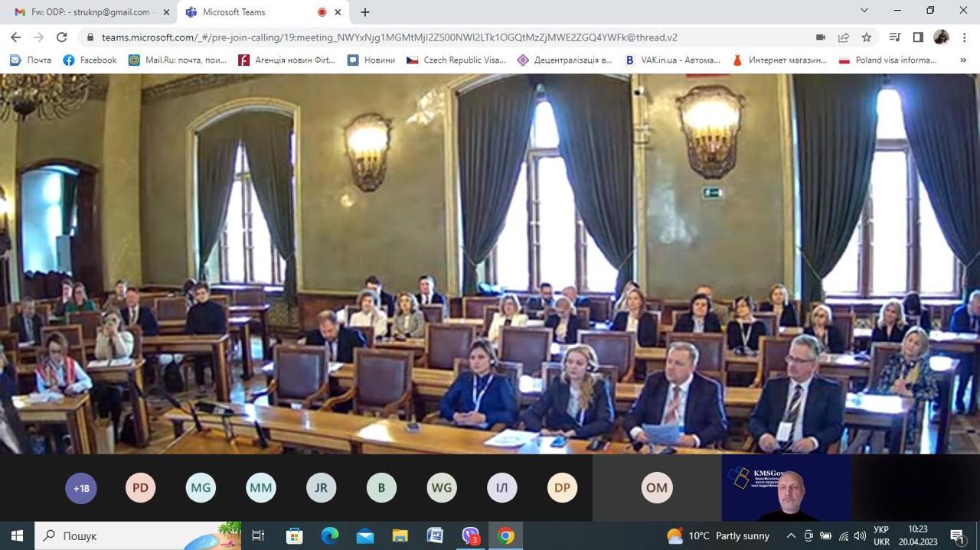The width and height of the screenshot is (980, 550).
Task: Open a new browser tab
Action: (365, 12)
